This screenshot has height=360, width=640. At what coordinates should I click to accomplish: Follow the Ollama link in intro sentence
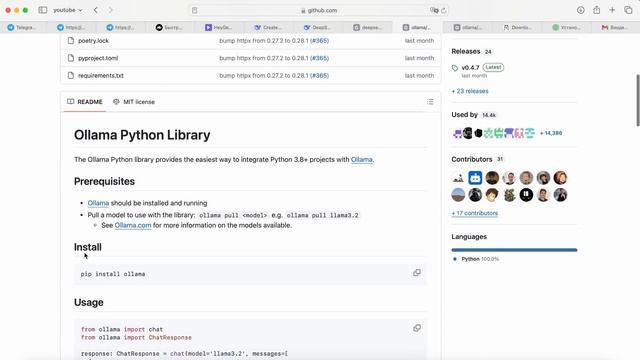[362, 159]
